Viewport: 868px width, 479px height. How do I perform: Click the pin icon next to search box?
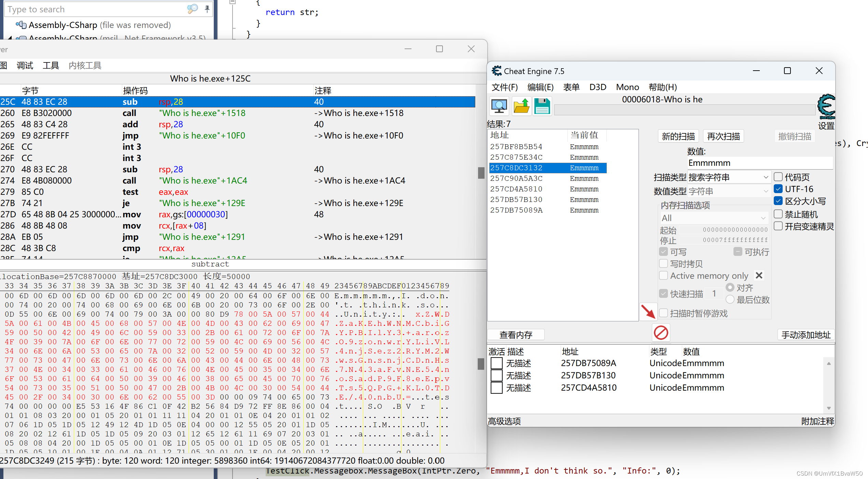coord(207,9)
